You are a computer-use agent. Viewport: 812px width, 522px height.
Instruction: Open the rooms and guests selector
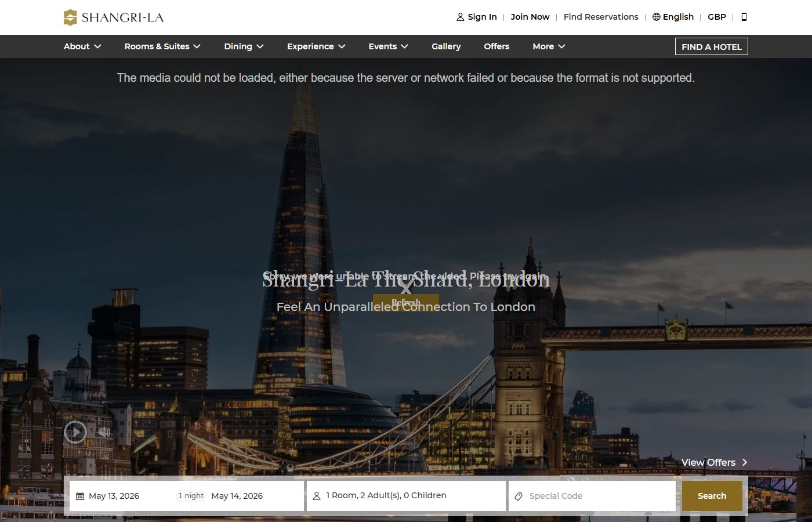click(x=406, y=496)
